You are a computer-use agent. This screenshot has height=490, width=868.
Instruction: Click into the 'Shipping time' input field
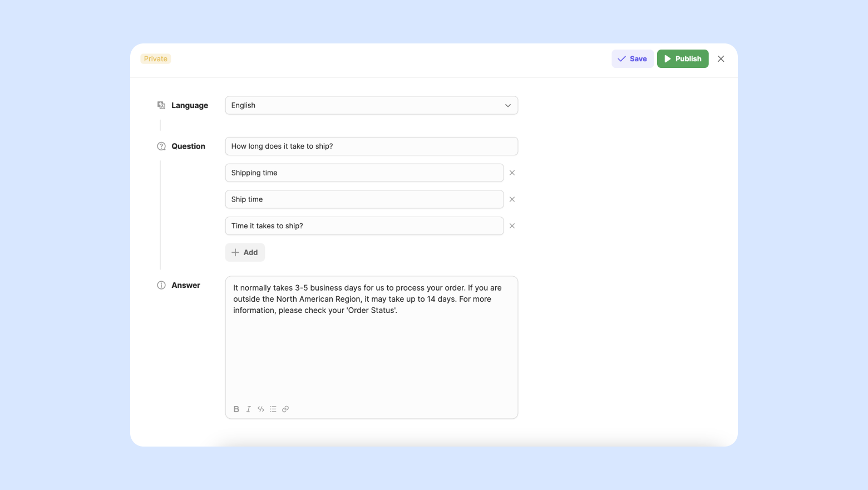pos(364,173)
